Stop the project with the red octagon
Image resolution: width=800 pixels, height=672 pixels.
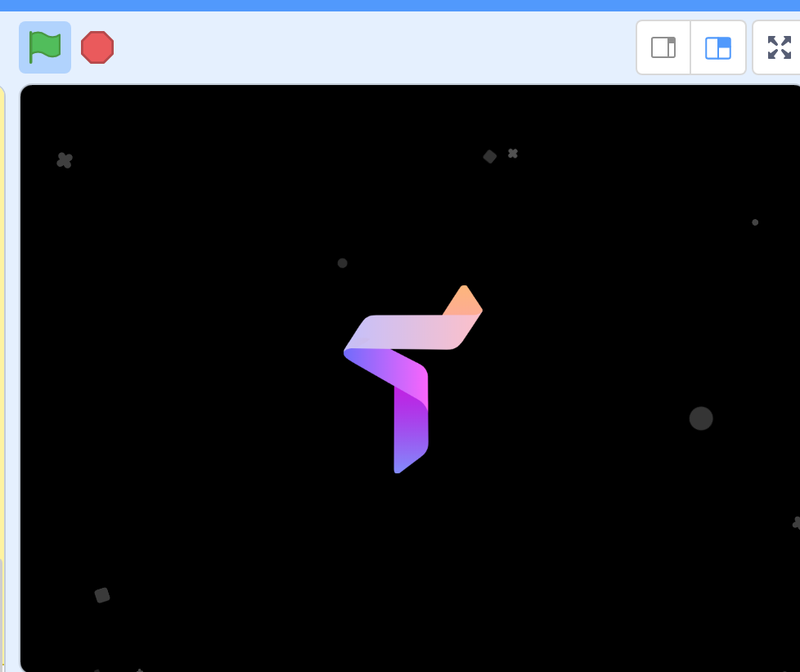click(97, 47)
